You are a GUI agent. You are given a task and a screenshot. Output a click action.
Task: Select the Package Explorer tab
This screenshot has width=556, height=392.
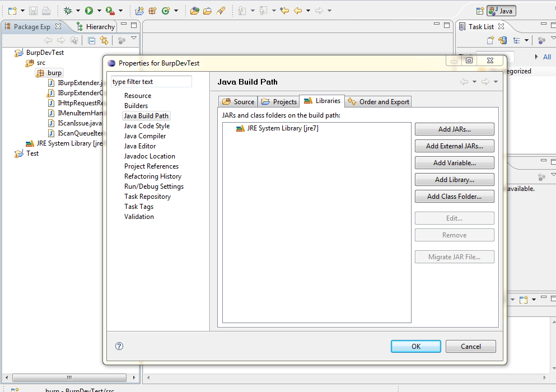coord(33,27)
